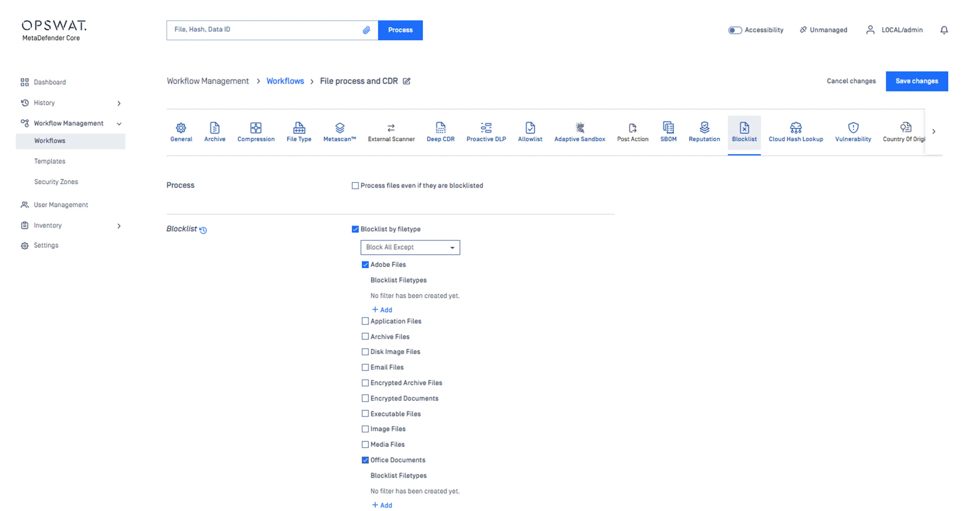Open the Block All Except dropdown
The image size is (980, 511).
coord(410,248)
